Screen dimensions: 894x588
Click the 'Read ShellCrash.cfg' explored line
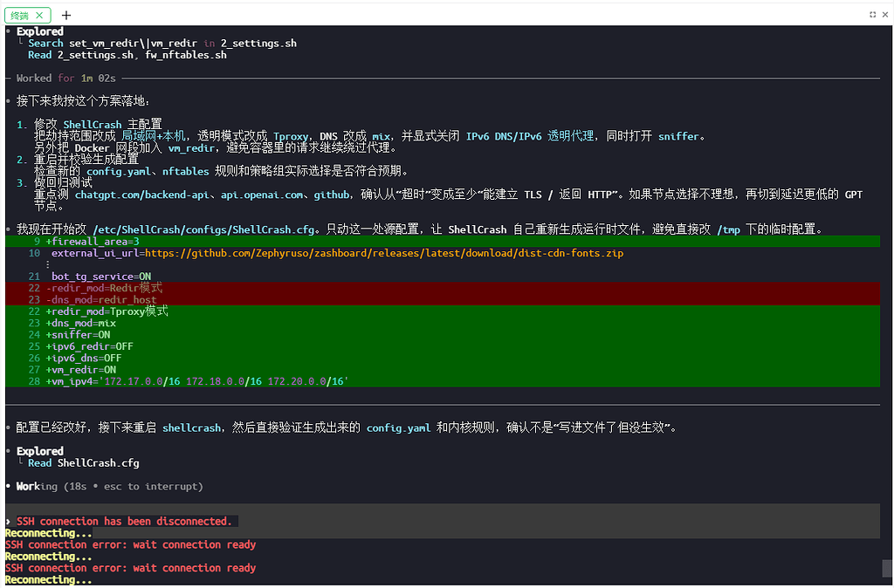[x=84, y=463]
